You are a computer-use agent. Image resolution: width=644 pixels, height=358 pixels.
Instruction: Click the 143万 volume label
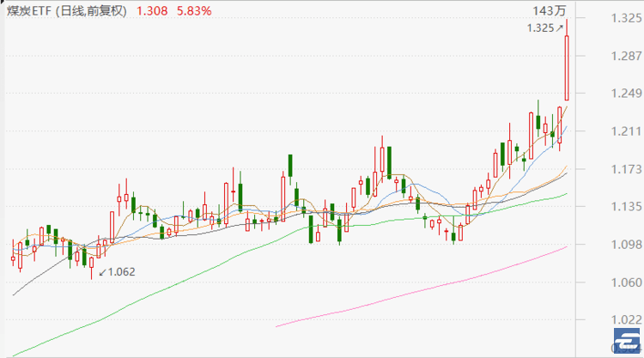click(x=550, y=10)
